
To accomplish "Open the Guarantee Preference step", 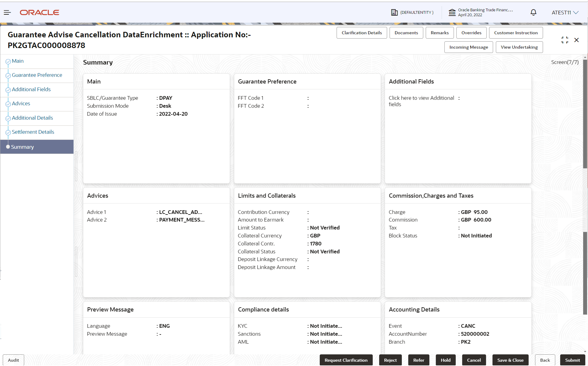I will 37,75.
